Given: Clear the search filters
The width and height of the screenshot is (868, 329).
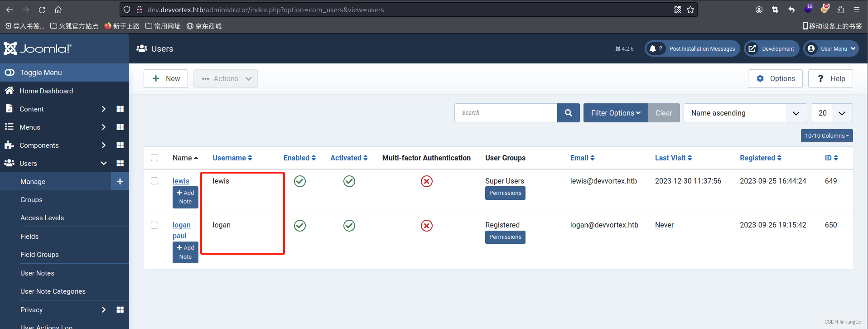Looking at the screenshot, I should pos(664,113).
